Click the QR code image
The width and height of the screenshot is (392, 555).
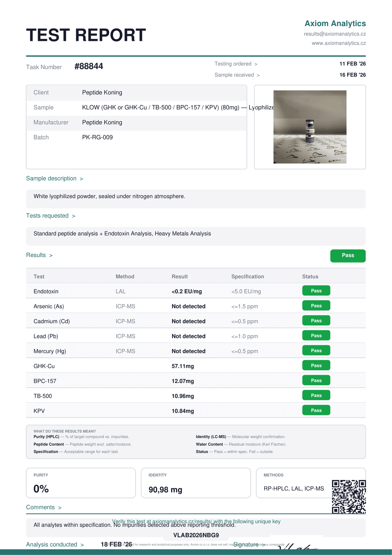(349, 496)
